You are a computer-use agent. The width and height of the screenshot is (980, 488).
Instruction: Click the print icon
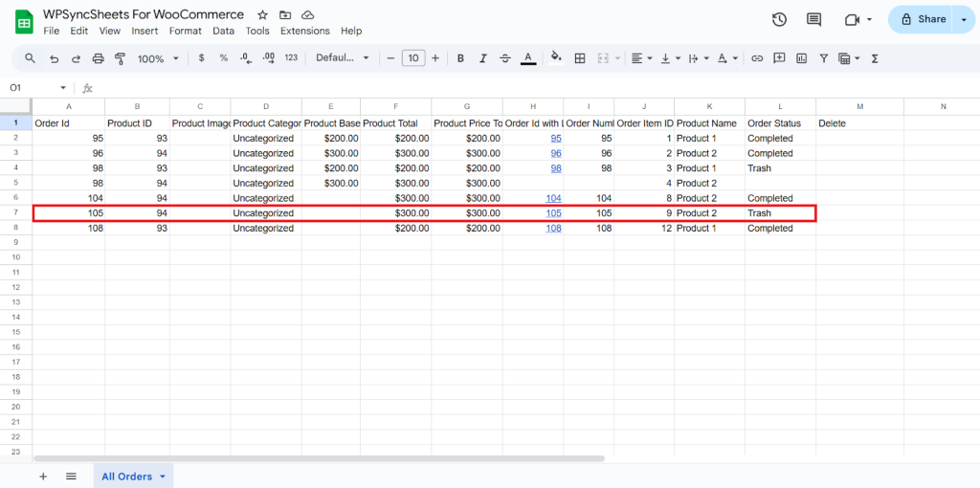coord(99,58)
